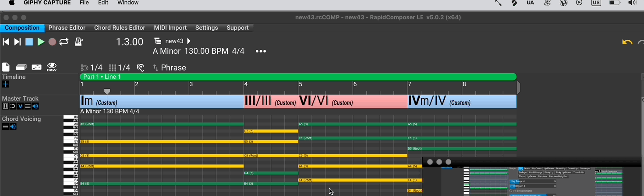Mute the Chord Voicing speaker icon
The image size is (644, 196).
(13, 126)
